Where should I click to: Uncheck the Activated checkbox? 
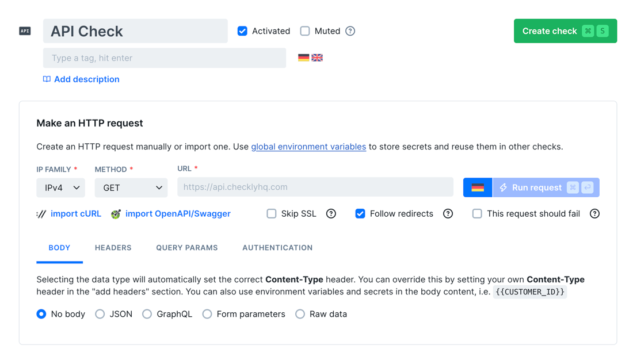242,31
